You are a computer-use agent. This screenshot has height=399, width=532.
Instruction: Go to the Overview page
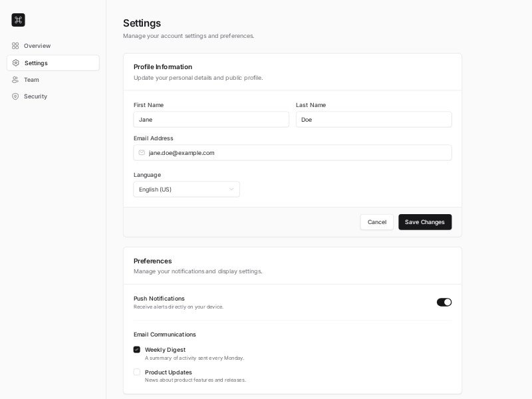[37, 46]
